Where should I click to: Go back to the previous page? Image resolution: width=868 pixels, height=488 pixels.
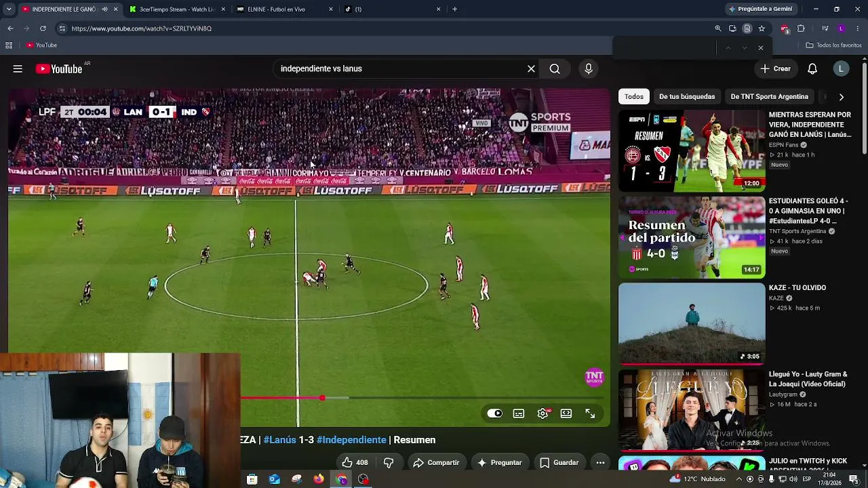click(10, 28)
